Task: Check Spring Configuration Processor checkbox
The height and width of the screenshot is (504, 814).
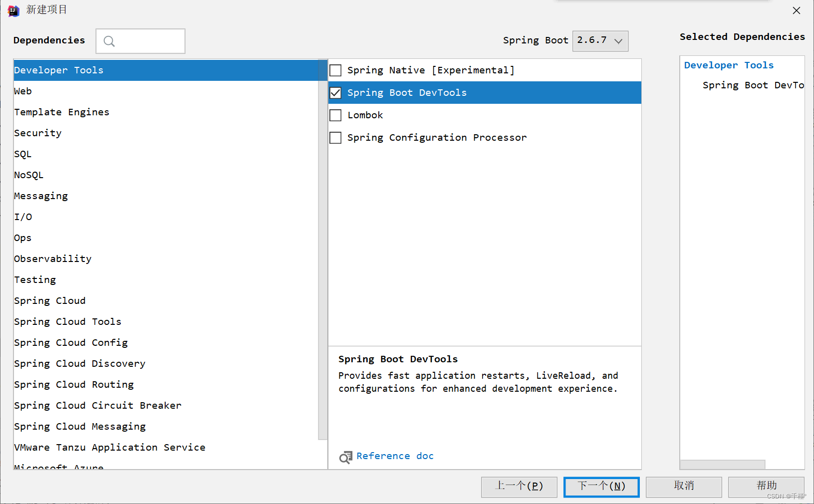Action: point(336,138)
